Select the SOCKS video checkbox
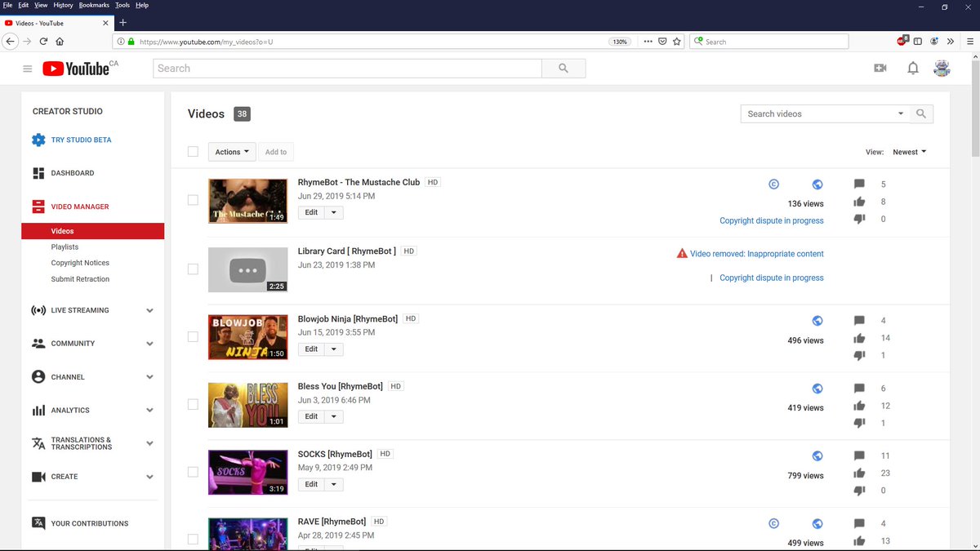The image size is (980, 551). coord(193,472)
